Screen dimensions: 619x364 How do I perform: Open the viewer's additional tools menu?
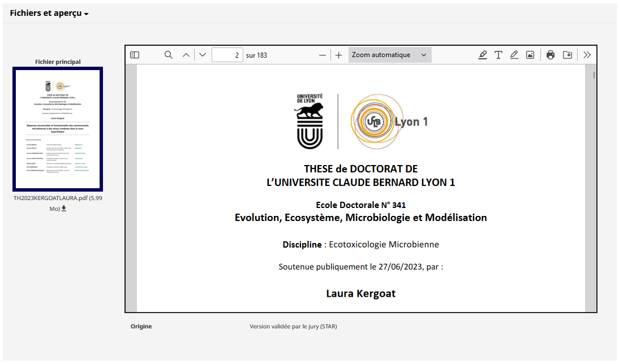pyautogui.click(x=587, y=55)
